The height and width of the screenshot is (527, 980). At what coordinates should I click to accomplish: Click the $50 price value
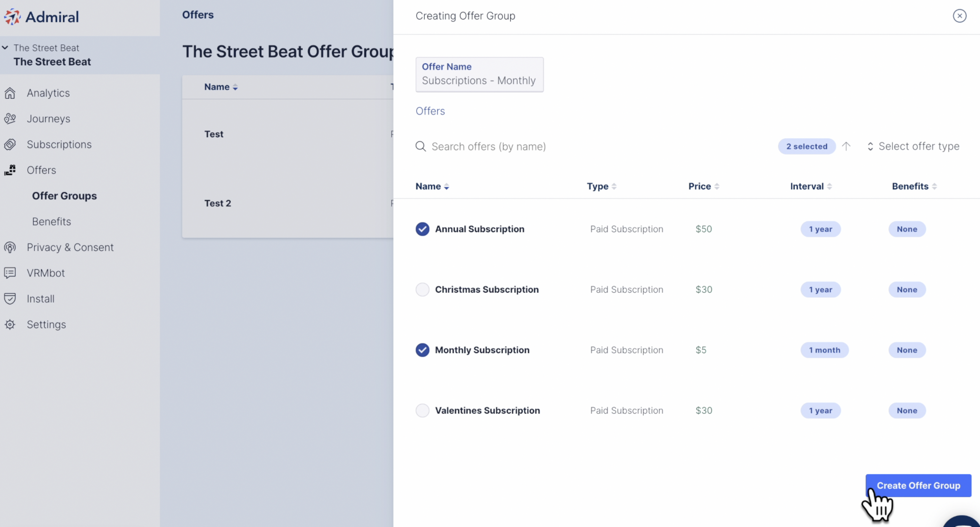coord(704,229)
